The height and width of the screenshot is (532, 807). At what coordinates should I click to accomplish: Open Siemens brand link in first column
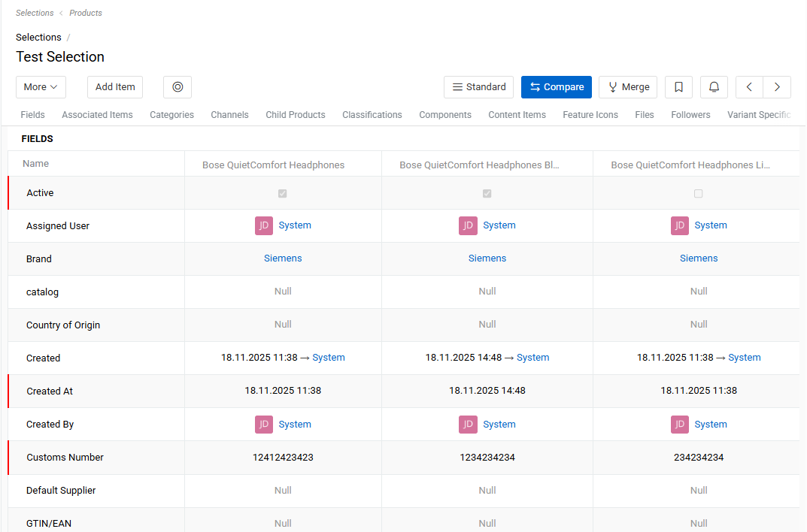click(x=283, y=258)
